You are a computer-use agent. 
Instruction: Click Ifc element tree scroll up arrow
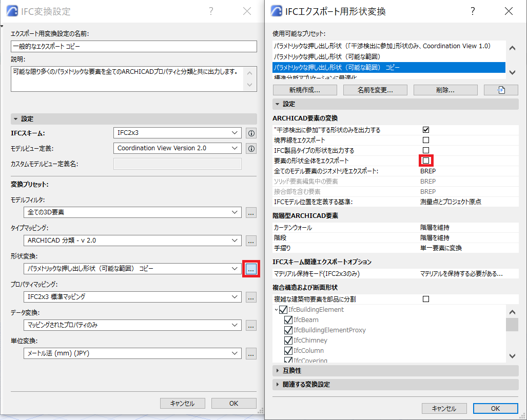pos(512,312)
